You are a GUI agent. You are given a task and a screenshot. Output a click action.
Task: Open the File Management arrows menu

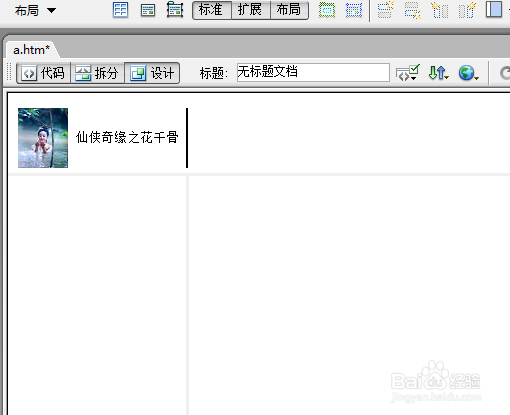pyautogui.click(x=438, y=73)
